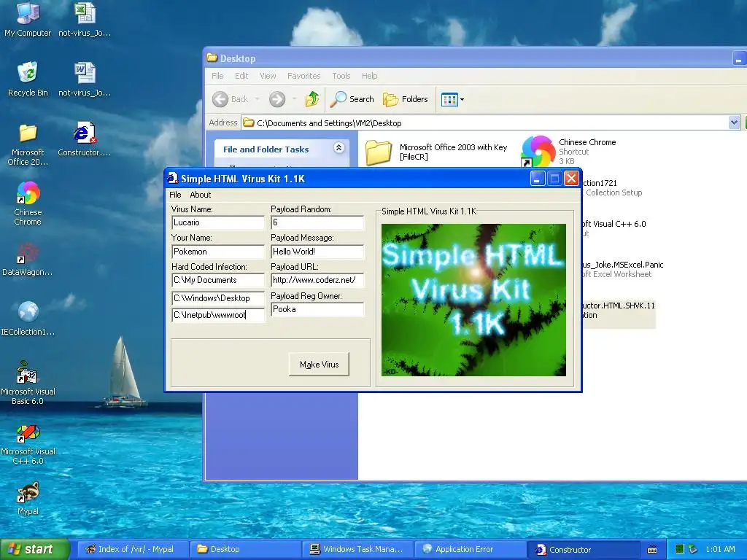Open Help menu in explorer window
The height and width of the screenshot is (560, 747).
(x=369, y=76)
